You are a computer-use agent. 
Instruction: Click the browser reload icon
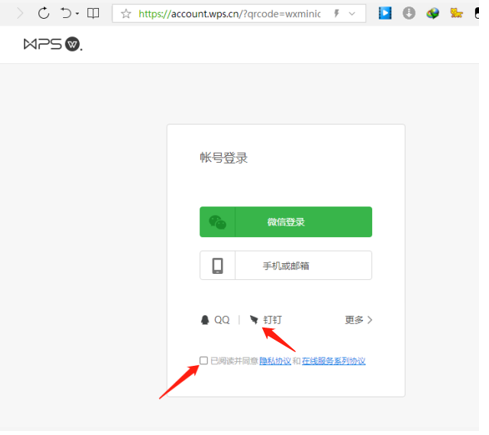point(44,13)
